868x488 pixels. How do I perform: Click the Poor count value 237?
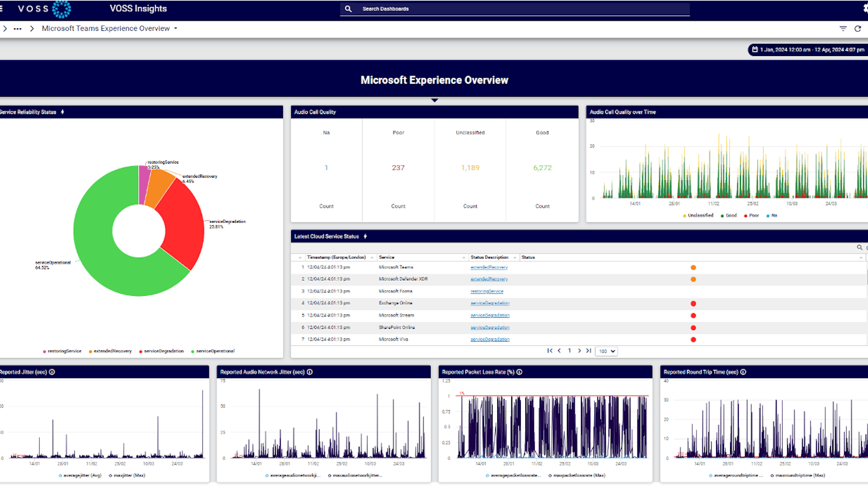coord(398,168)
